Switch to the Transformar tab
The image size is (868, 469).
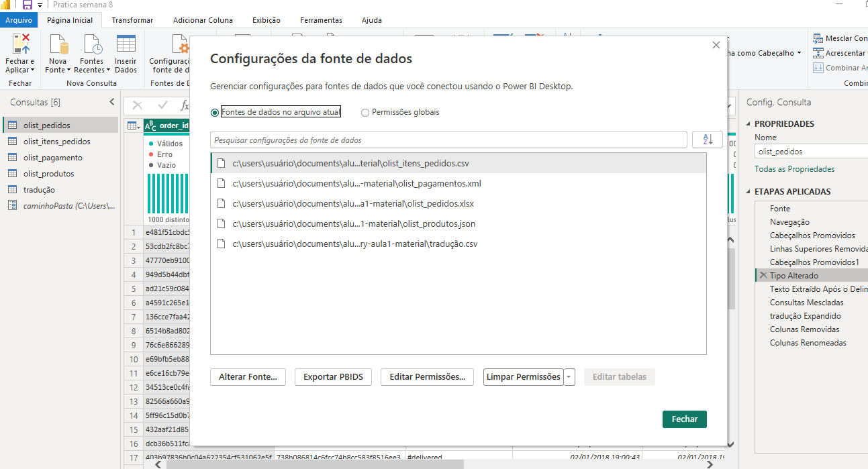pyautogui.click(x=132, y=20)
